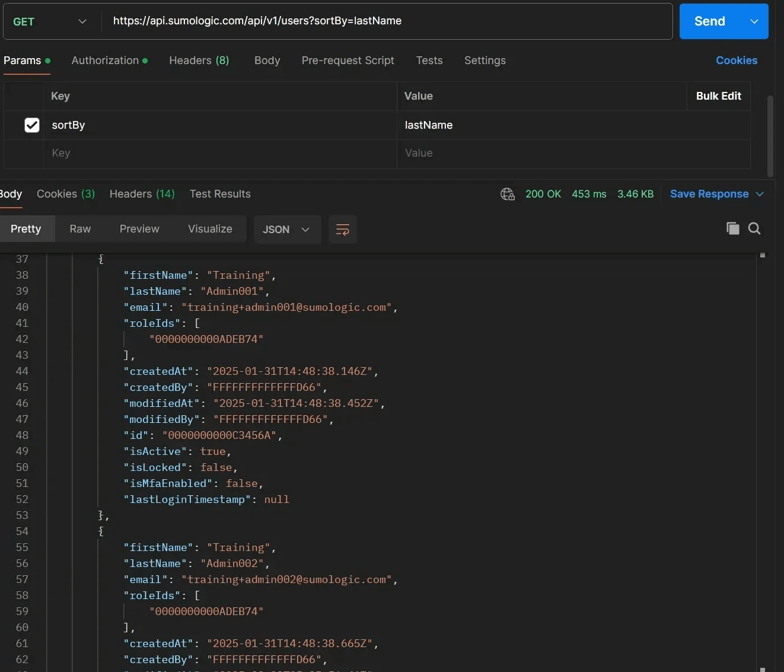The height and width of the screenshot is (672, 784).
Task: Click inside the request URL field
Action: (x=385, y=21)
